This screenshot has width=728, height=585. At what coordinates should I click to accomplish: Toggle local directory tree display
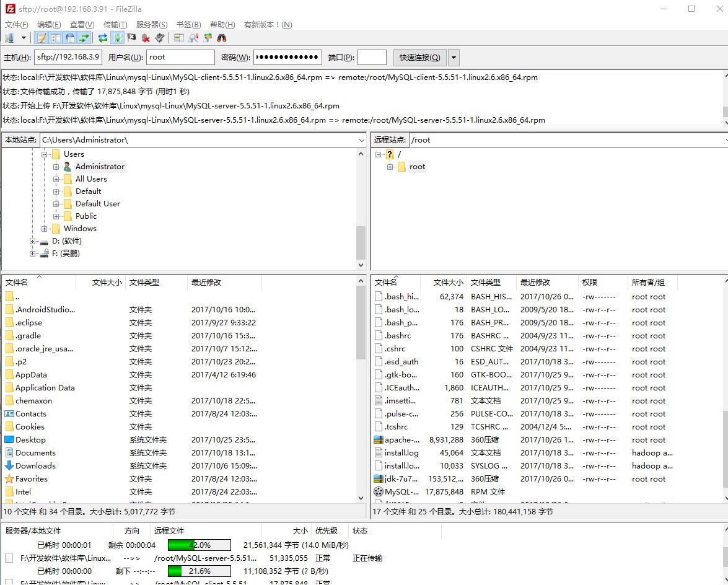tap(56, 38)
